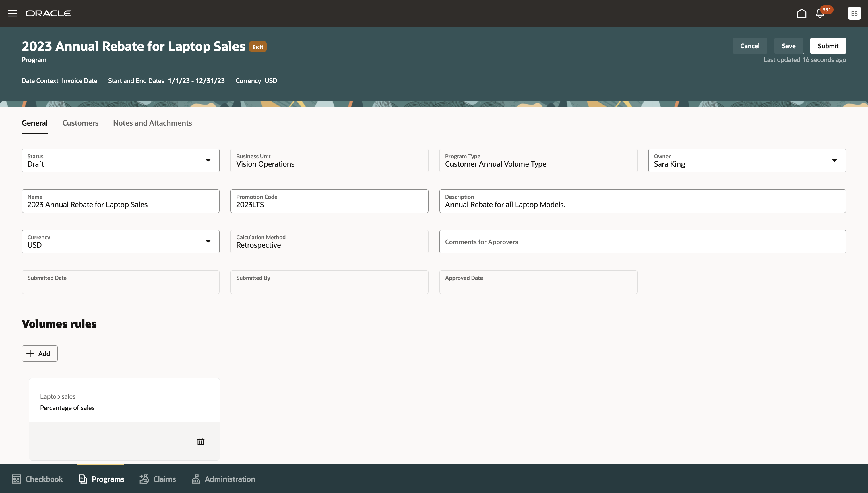Go to the home icon

tap(801, 13)
